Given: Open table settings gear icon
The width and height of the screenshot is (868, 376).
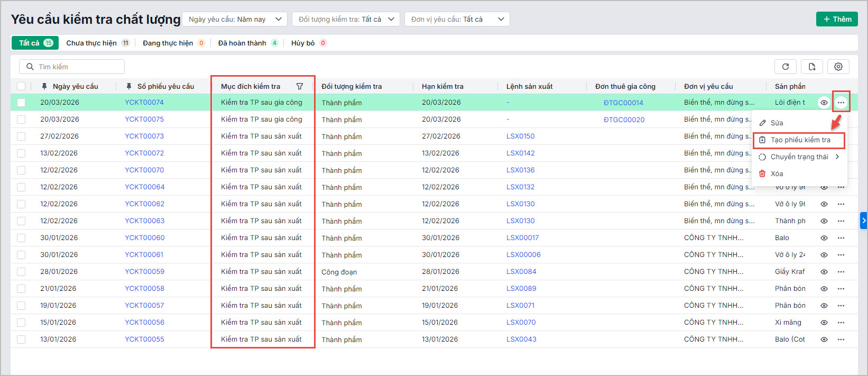Looking at the screenshot, I should [838, 67].
